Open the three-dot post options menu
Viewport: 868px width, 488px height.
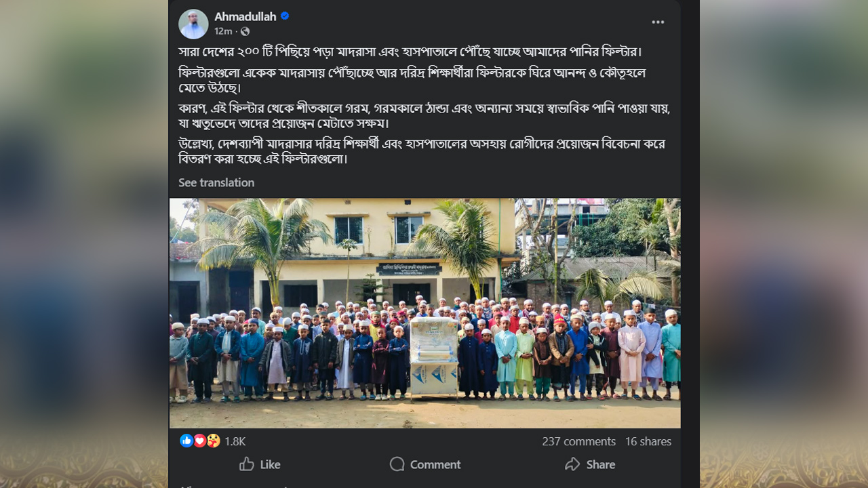click(x=658, y=22)
